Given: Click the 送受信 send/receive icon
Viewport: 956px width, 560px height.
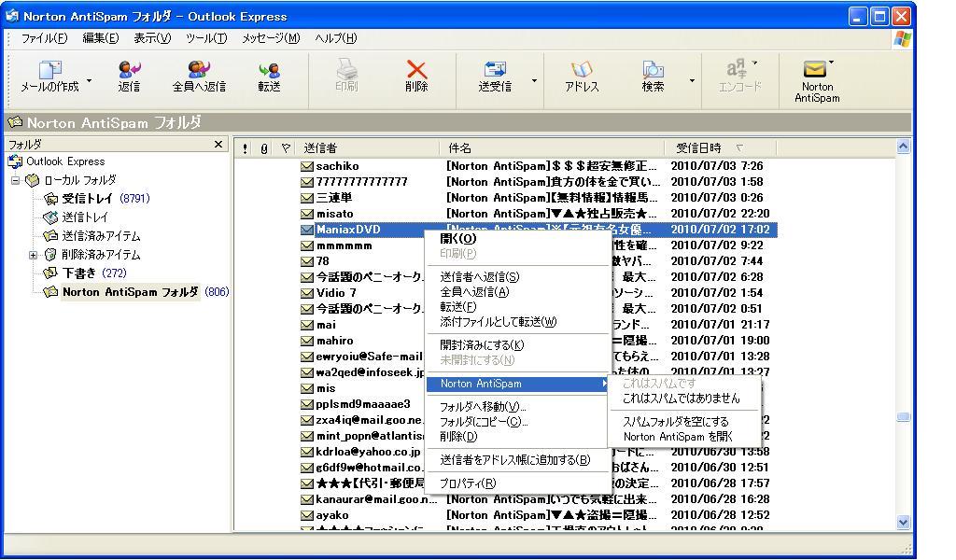Looking at the screenshot, I should 495,69.
